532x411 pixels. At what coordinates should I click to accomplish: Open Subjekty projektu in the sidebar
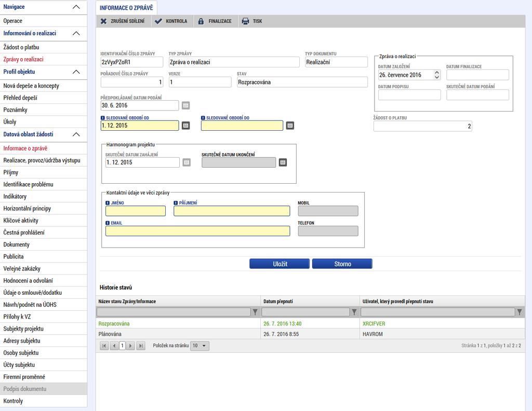44,328
